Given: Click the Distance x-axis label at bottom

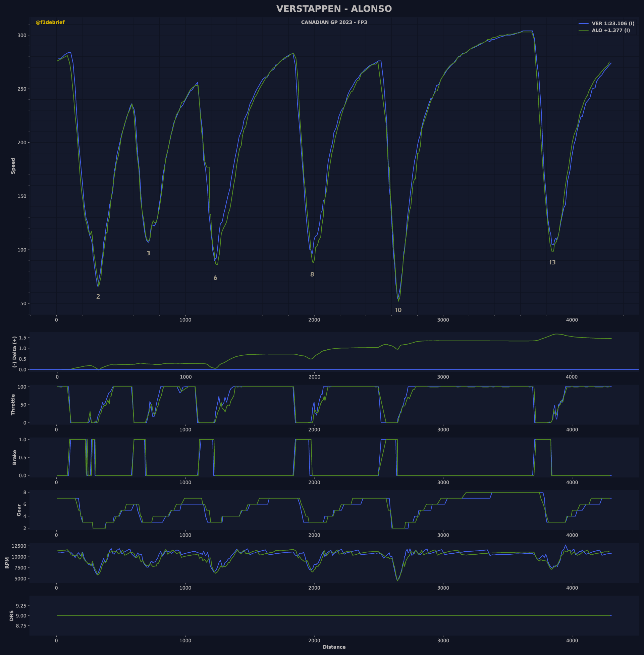Looking at the screenshot, I should tap(334, 647).
